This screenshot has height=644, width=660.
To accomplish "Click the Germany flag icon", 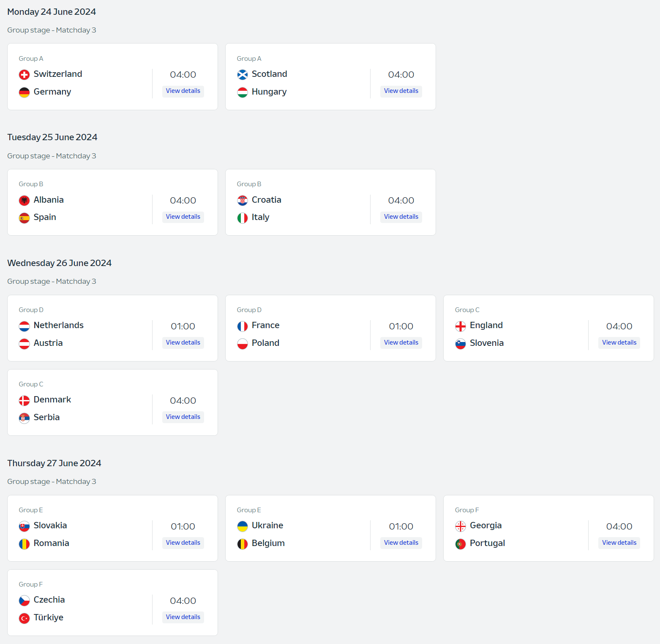I will click(25, 92).
